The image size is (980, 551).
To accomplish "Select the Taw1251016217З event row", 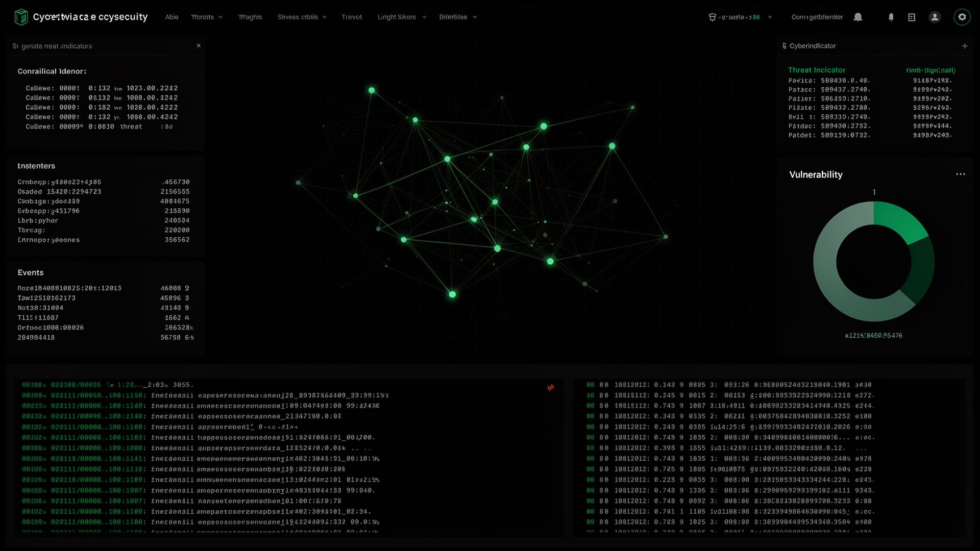I will pos(104,298).
